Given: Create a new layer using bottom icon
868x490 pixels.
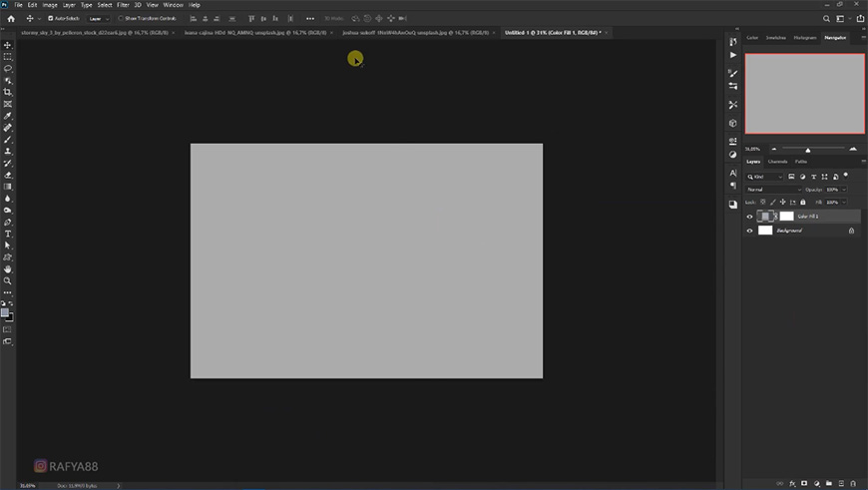Looking at the screenshot, I should click(x=841, y=483).
